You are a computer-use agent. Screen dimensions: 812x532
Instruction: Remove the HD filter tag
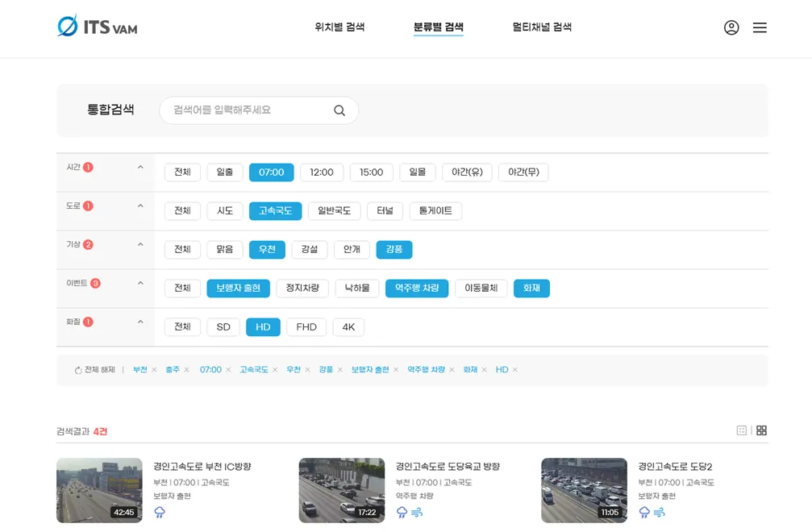[x=515, y=370]
